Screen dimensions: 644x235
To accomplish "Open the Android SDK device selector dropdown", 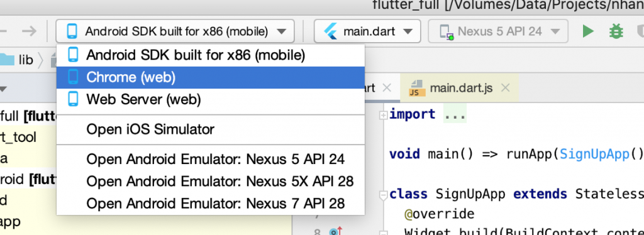I will pyautogui.click(x=175, y=31).
